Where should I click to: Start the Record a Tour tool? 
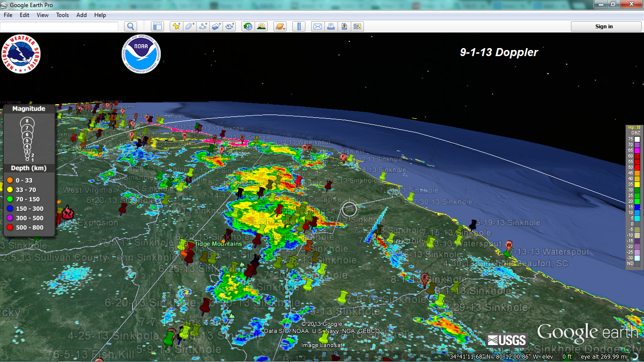pyautogui.click(x=230, y=26)
